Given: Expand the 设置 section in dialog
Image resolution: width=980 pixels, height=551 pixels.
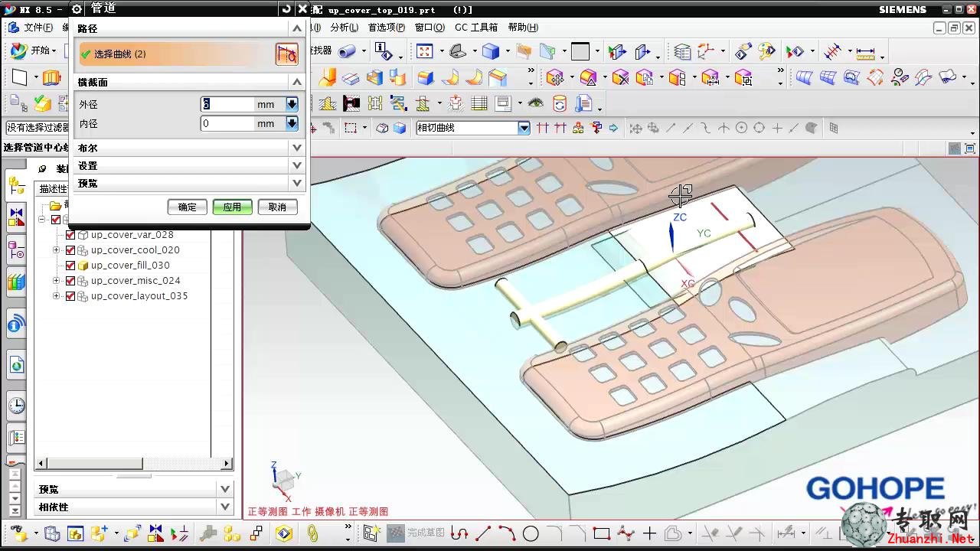Looking at the screenshot, I should click(x=297, y=165).
